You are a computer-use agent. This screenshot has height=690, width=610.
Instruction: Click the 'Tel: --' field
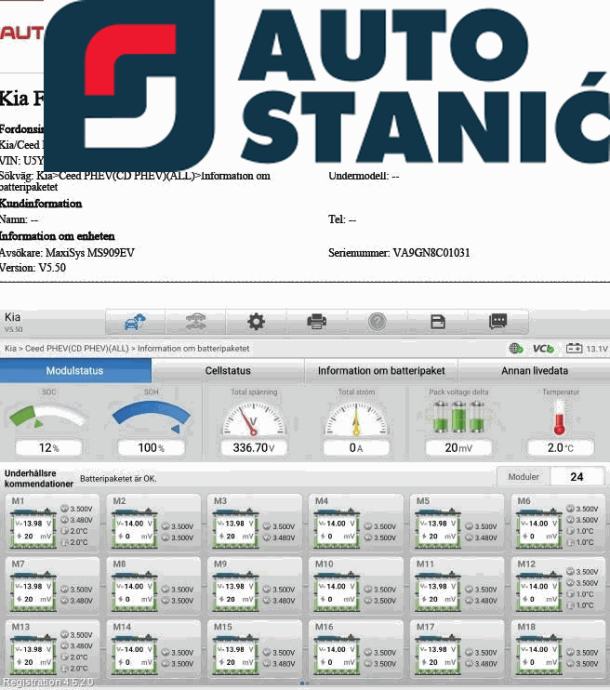pyautogui.click(x=342, y=219)
